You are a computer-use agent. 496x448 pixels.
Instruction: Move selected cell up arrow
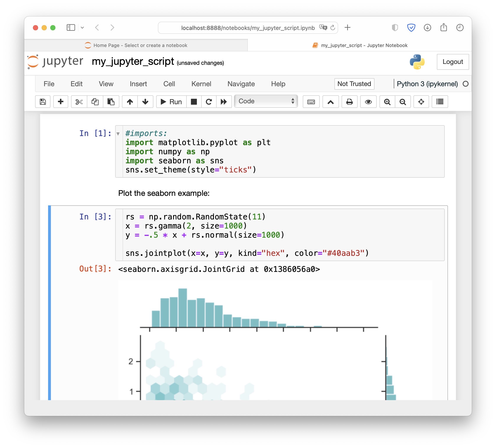click(130, 102)
